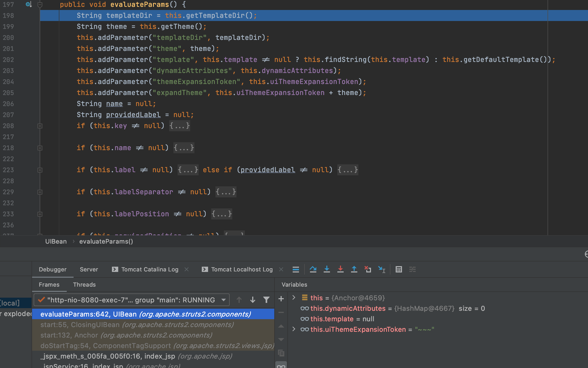
Task: Open the Evaluate Expression calculator icon
Action: tap(399, 269)
